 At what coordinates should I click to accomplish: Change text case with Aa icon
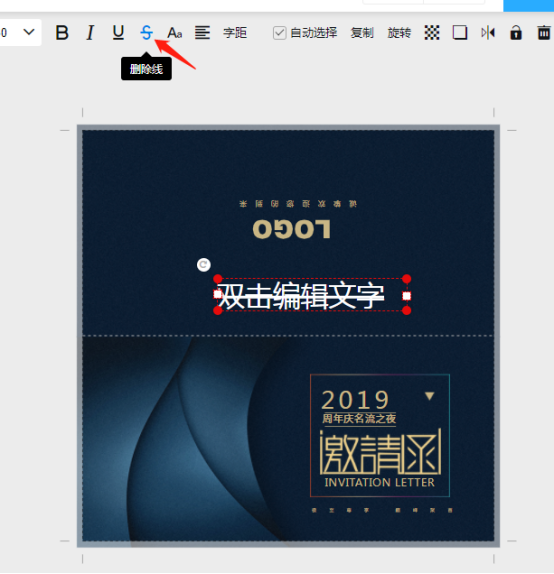pyautogui.click(x=175, y=33)
